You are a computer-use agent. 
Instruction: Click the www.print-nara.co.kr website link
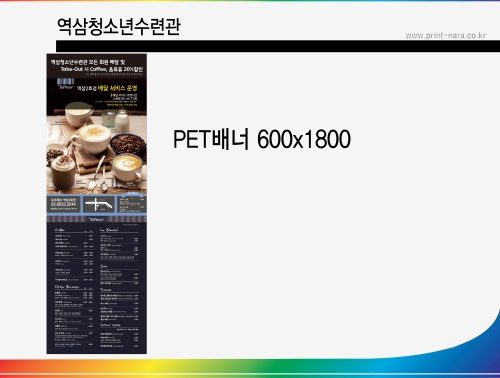coord(445,35)
